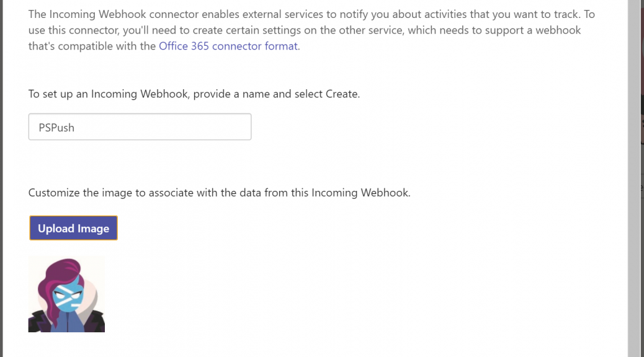Focus the PSPush webhook name field

[140, 127]
